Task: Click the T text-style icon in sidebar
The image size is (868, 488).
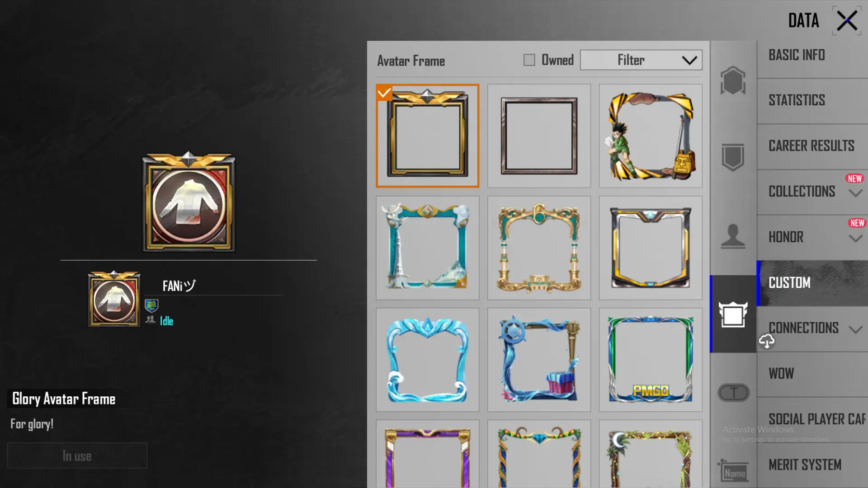Action: tap(733, 393)
